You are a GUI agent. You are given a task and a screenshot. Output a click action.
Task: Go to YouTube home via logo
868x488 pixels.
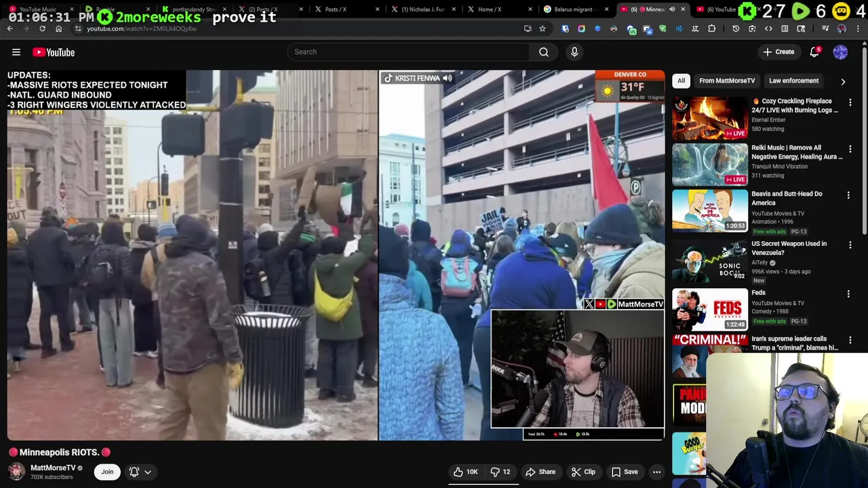tap(54, 52)
